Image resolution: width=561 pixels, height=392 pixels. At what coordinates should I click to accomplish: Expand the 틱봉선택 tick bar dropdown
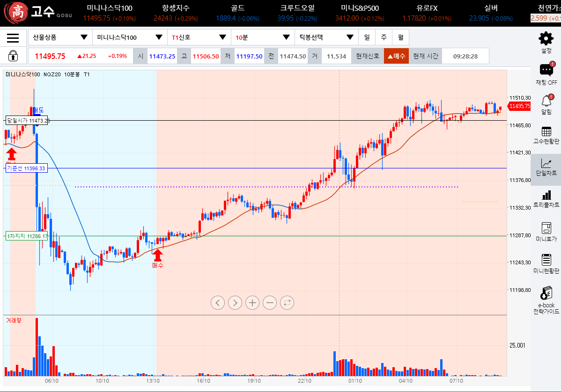tap(327, 37)
